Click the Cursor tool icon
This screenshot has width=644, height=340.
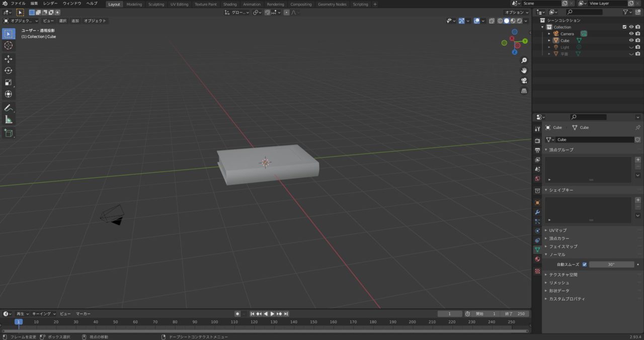click(8, 46)
